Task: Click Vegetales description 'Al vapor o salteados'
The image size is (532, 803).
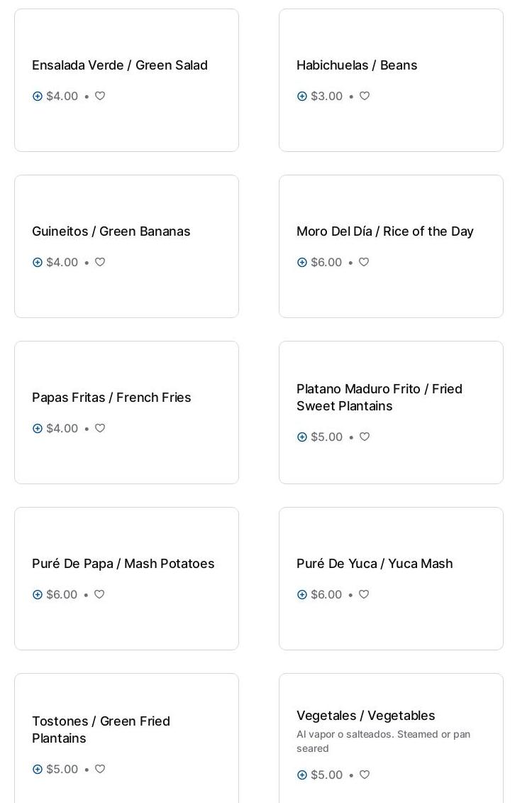Action: click(x=383, y=741)
